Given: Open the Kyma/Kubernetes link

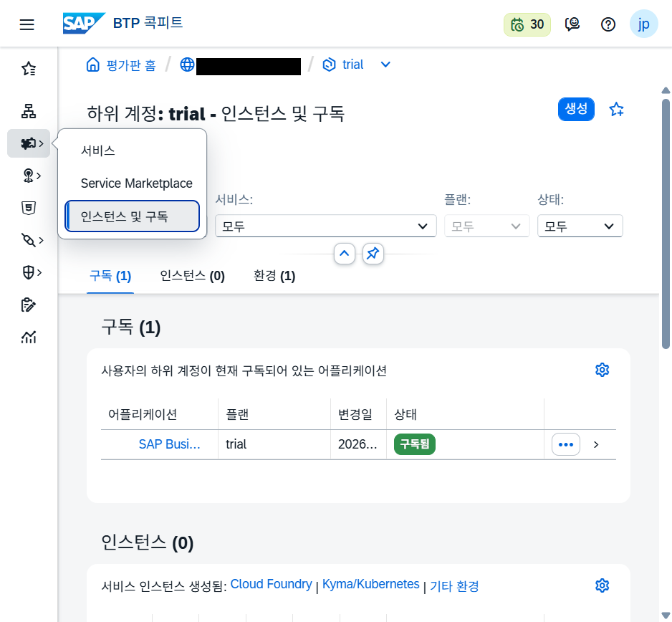Looking at the screenshot, I should click(370, 584).
